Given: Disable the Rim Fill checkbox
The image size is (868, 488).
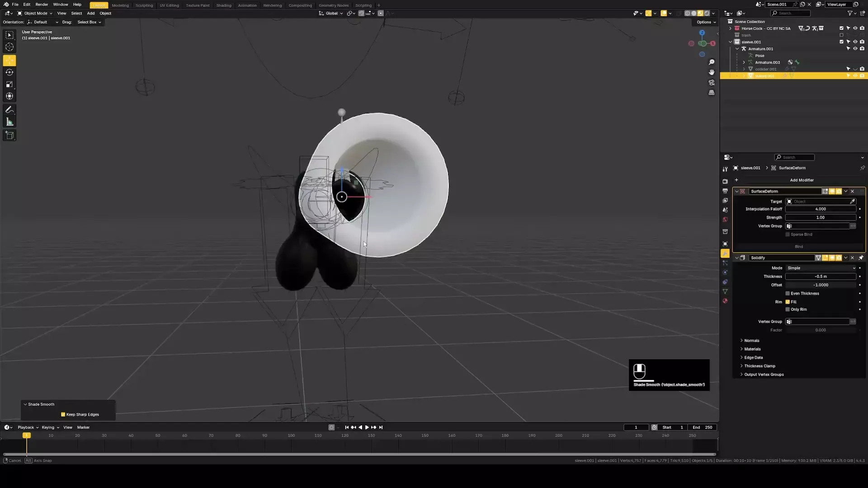Looking at the screenshot, I should [788, 302].
